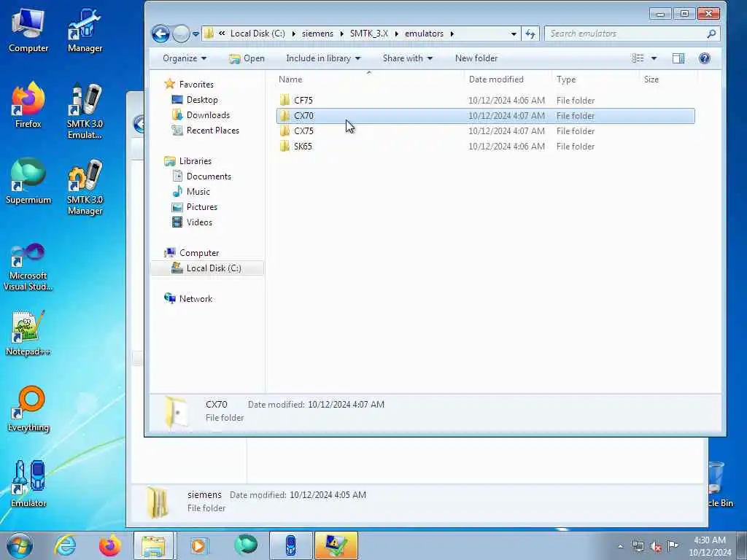The height and width of the screenshot is (560, 747).
Task: Click the Open toolbar button
Action: tap(247, 58)
